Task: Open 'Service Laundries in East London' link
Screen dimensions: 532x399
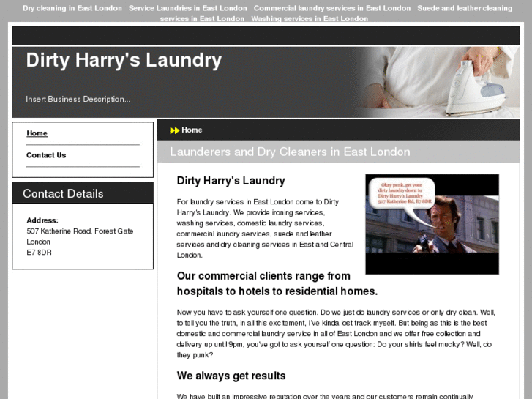Action: point(187,8)
